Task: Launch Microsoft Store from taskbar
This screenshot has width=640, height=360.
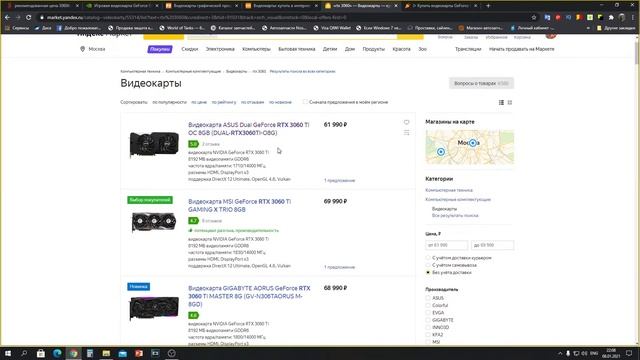Action: [40, 353]
